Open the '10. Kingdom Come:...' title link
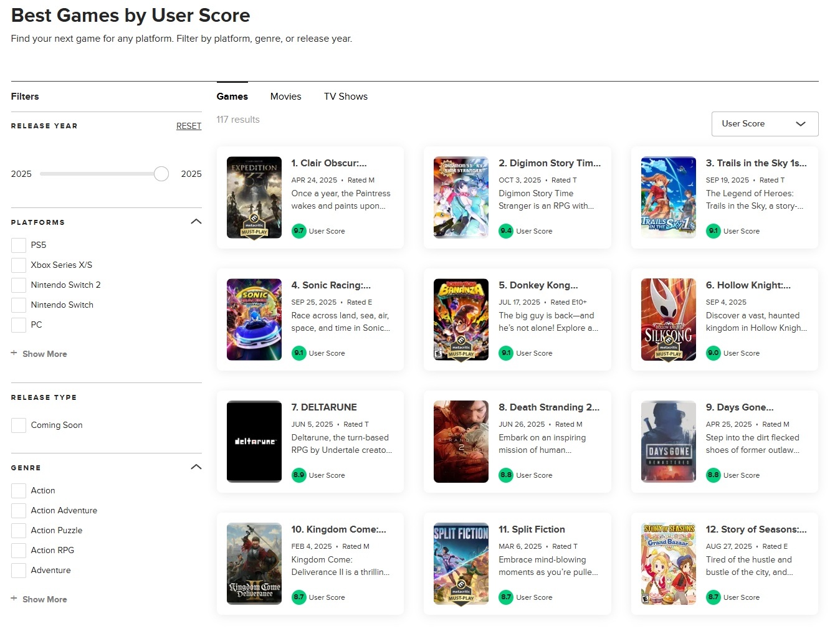Image resolution: width=840 pixels, height=631 pixels. coord(339,529)
